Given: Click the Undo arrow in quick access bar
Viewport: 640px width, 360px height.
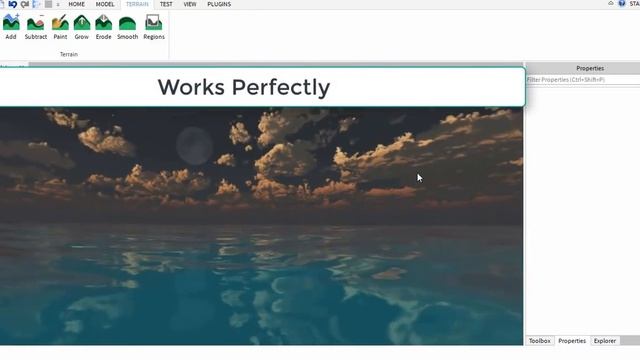Looking at the screenshot, I should pos(13,4).
